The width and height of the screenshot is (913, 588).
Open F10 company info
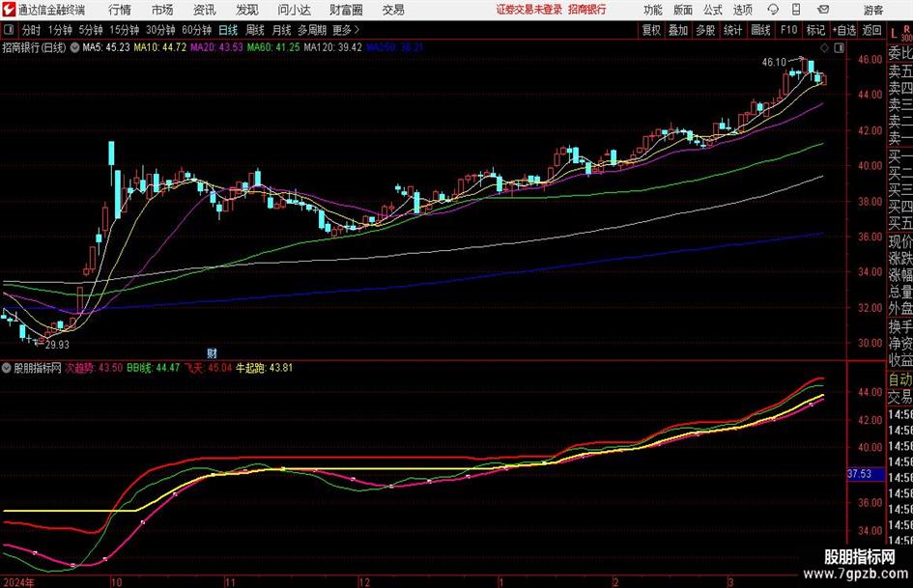788,30
